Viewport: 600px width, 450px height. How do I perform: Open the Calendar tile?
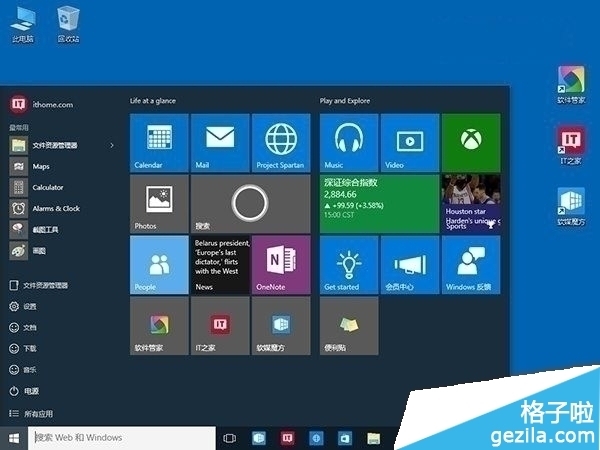(159, 143)
